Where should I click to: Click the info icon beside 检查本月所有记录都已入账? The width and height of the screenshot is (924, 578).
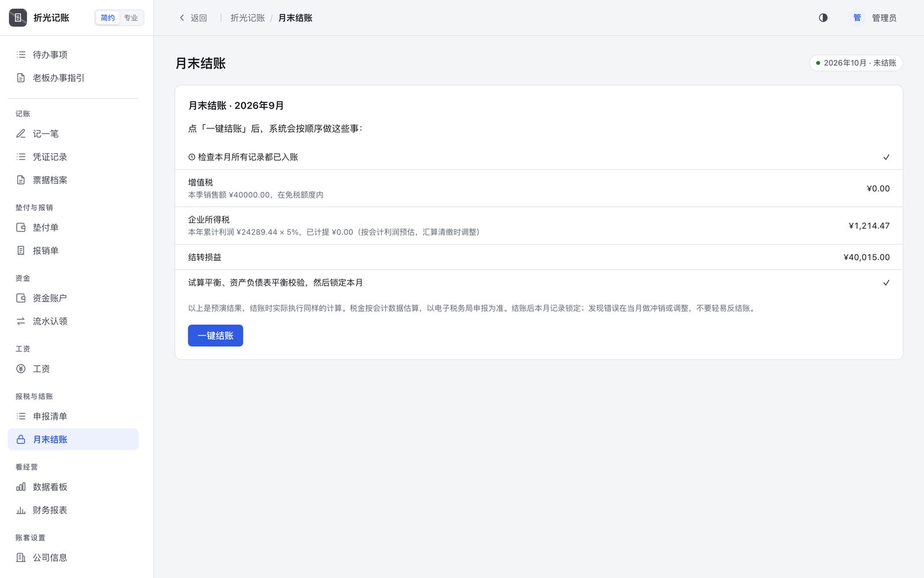[x=192, y=157]
